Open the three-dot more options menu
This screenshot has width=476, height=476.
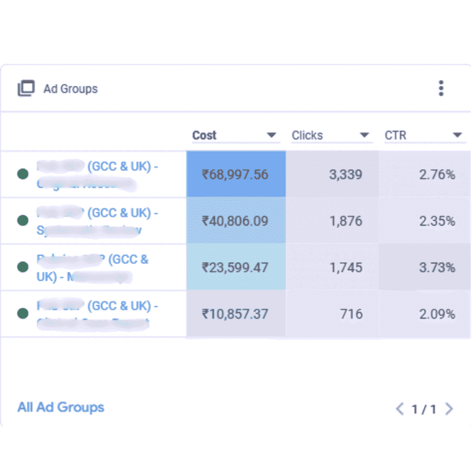coord(441,88)
